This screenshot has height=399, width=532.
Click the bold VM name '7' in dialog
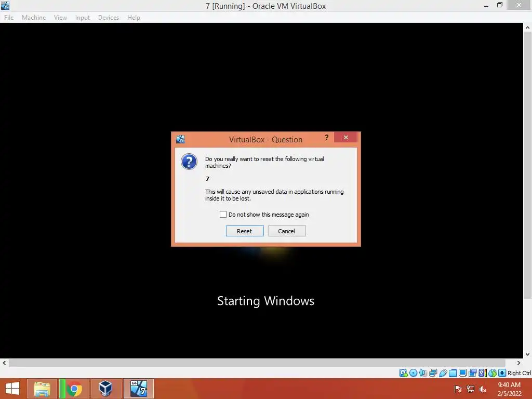[208, 179]
